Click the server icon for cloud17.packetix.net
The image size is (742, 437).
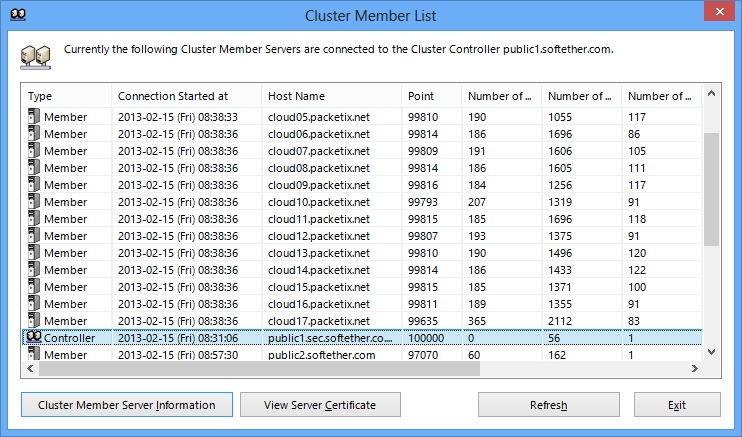coord(34,321)
